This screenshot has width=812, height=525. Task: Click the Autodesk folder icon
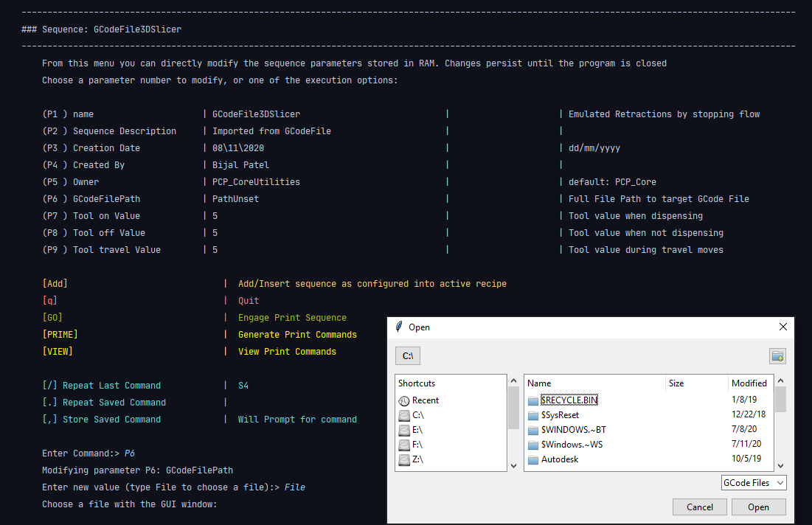coord(533,460)
